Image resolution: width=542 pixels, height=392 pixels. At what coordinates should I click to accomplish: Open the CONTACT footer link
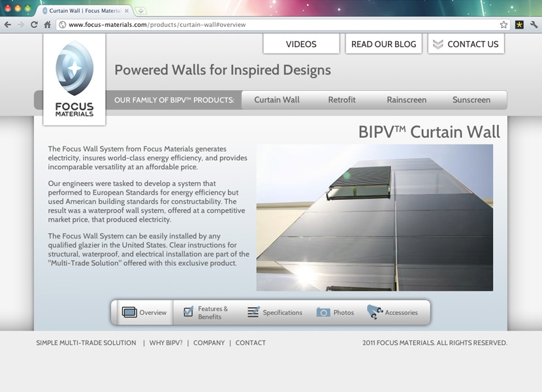(x=251, y=343)
